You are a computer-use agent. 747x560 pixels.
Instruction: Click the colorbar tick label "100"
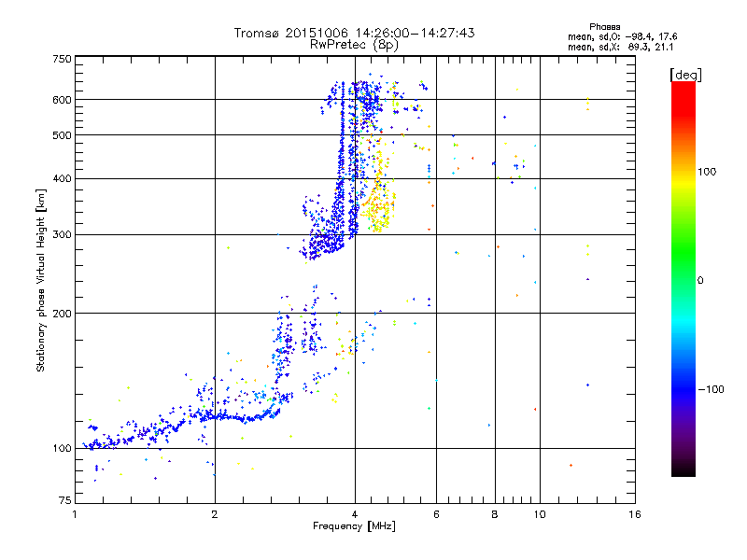coord(707,172)
